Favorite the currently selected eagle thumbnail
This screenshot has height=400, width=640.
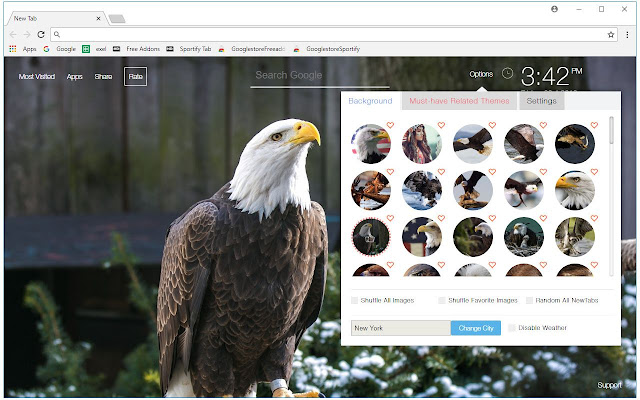pyautogui.click(x=390, y=218)
